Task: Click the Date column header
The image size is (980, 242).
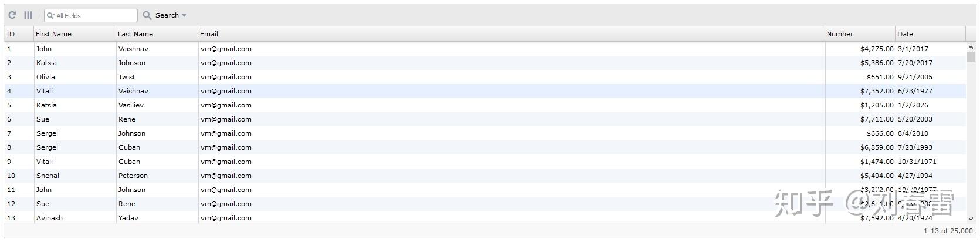Action: tap(905, 34)
